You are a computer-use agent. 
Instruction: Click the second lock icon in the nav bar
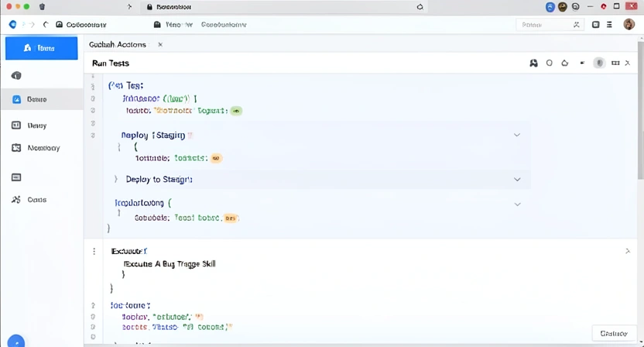point(157,25)
